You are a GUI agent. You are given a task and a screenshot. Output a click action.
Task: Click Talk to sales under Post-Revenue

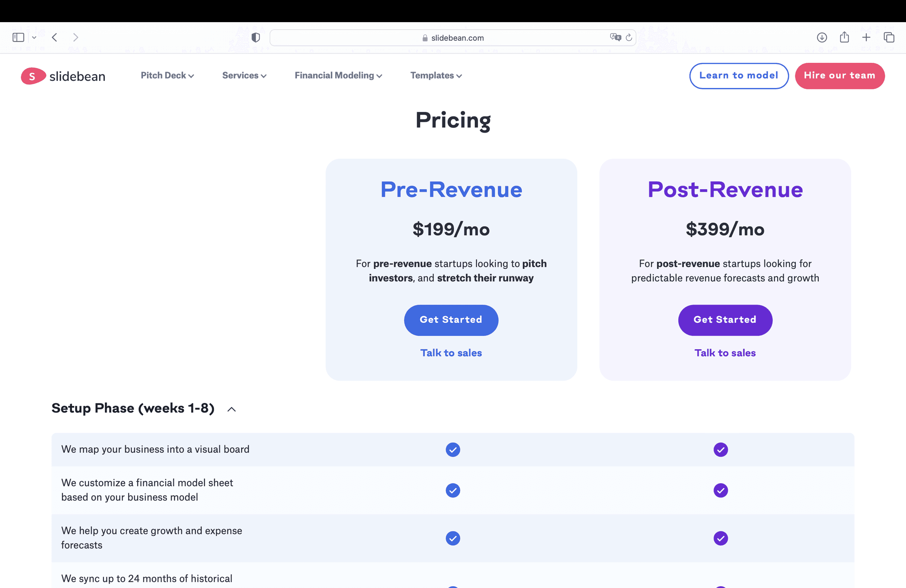725,353
